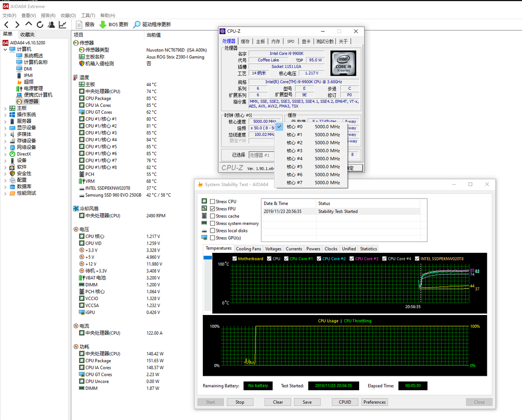Click the Intel Core i9 logo in CPU-Z
522x420 pixels.
pos(343,64)
